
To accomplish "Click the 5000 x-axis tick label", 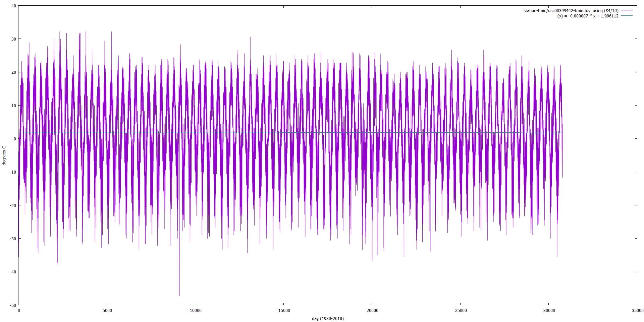I will (107, 311).
